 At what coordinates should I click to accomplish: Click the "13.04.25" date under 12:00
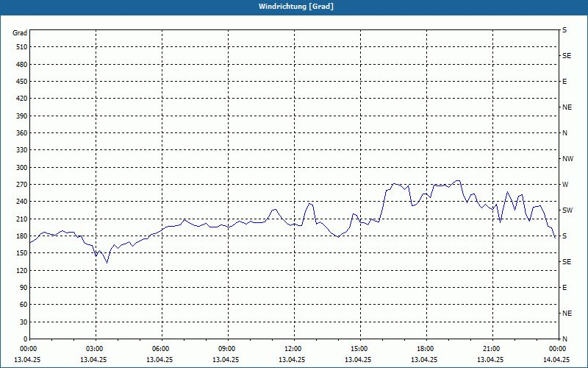(292, 360)
